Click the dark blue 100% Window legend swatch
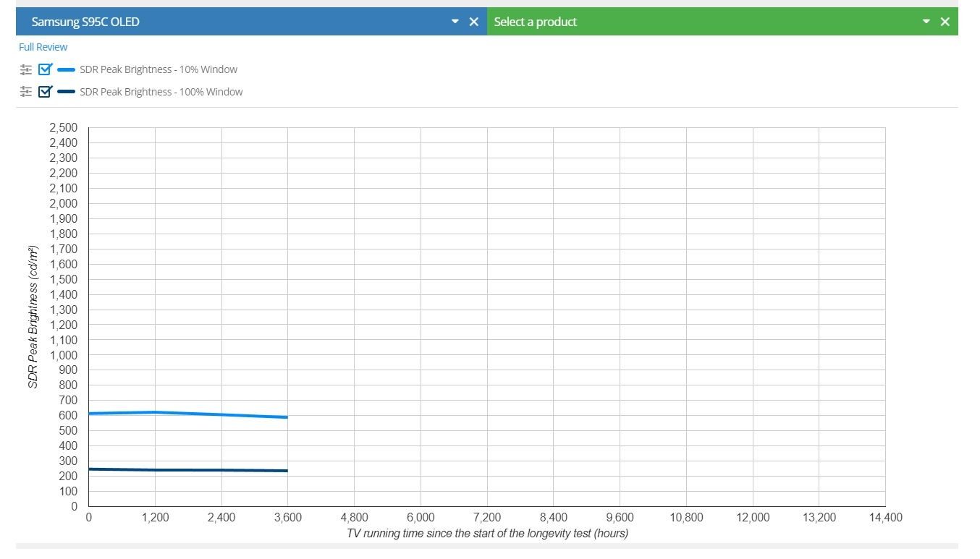 pyautogui.click(x=66, y=92)
